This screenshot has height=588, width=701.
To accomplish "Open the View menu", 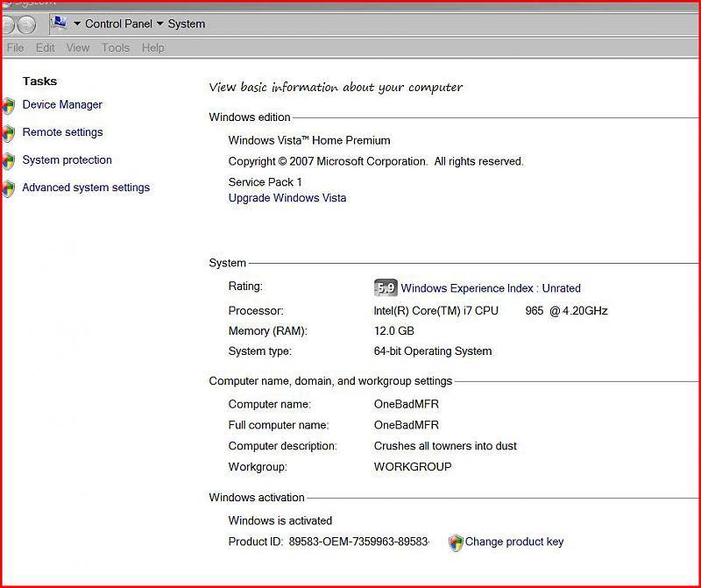I will pyautogui.click(x=78, y=47).
